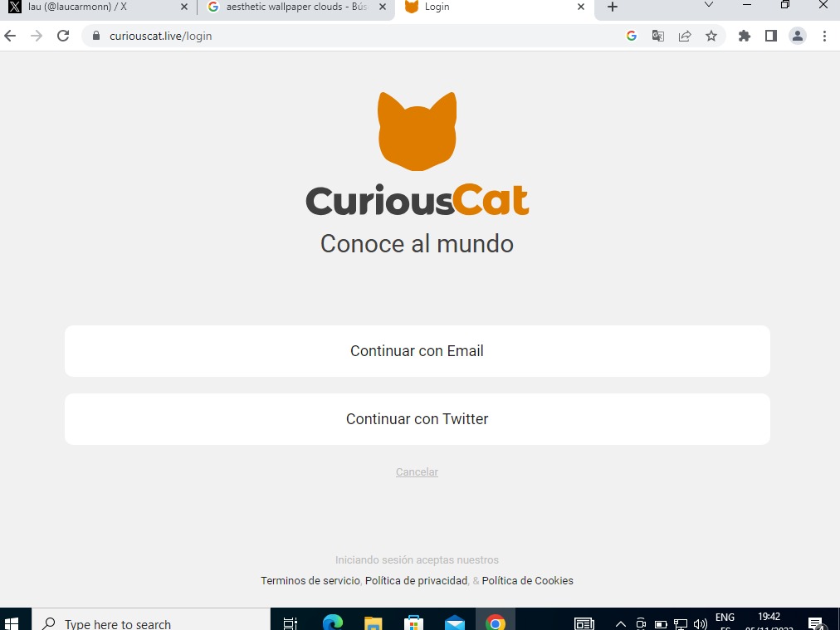This screenshot has height=630, width=840.
Task: Open Política de privacidad link
Action: [416, 581]
